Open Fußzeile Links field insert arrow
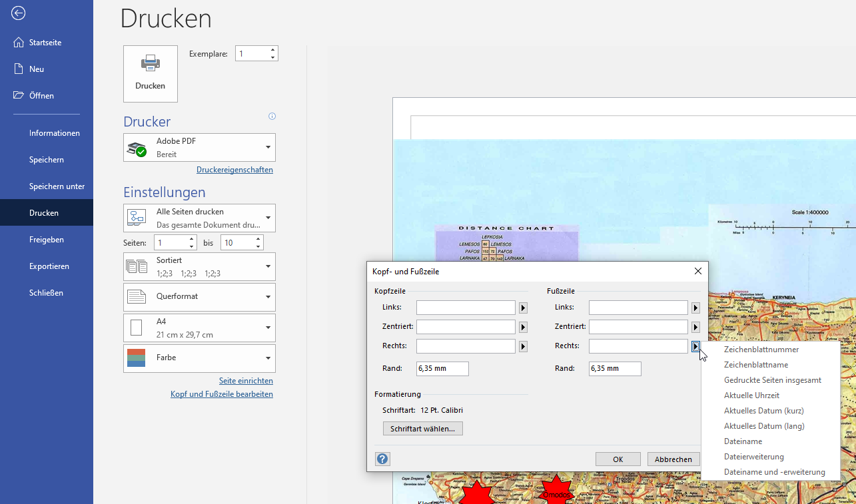This screenshot has width=856, height=504. click(x=695, y=308)
